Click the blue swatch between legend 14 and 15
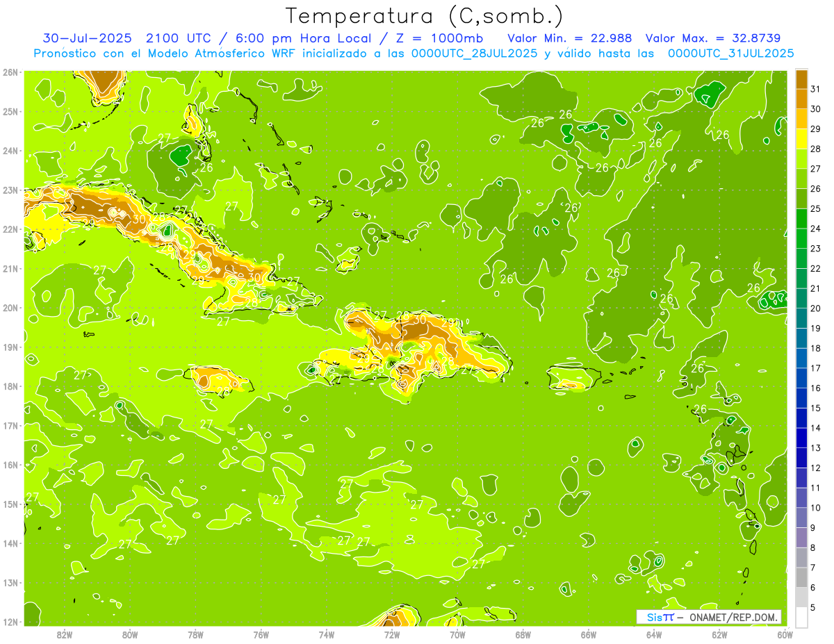The height and width of the screenshot is (644, 834). pyautogui.click(x=801, y=418)
